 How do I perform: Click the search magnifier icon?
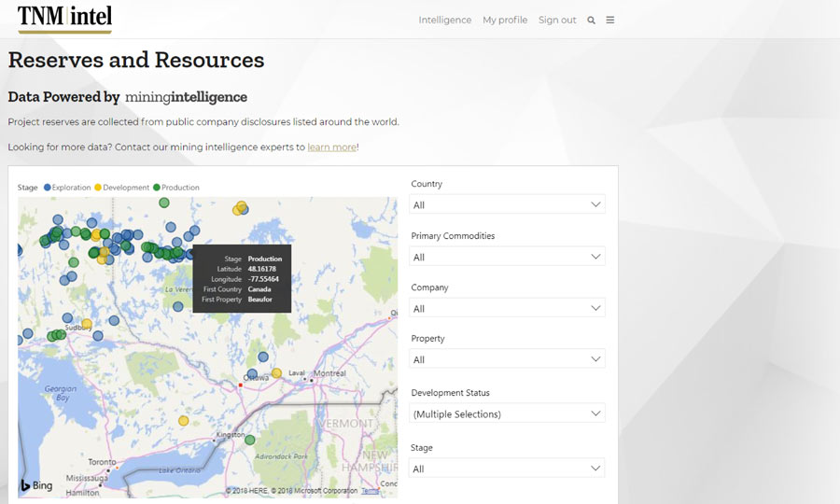(591, 20)
